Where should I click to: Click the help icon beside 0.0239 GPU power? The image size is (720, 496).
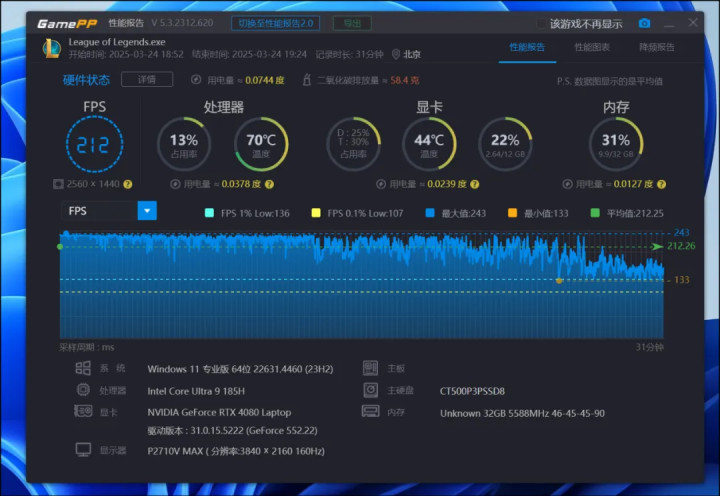475,184
